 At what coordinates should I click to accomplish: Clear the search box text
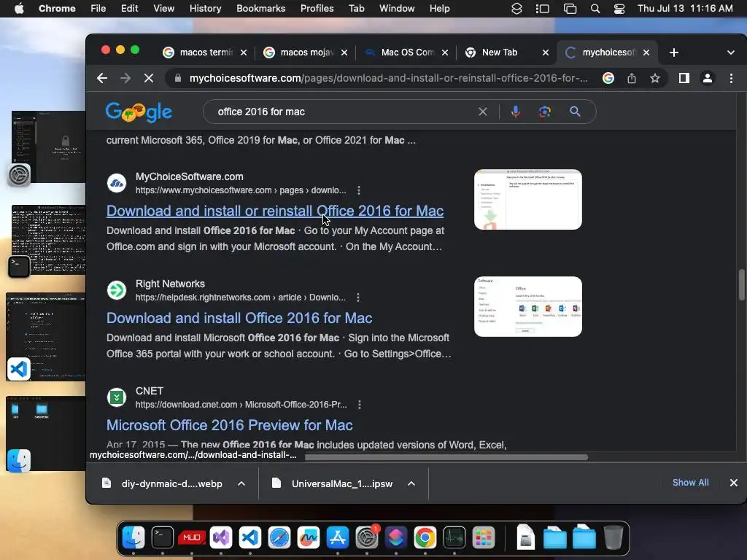click(483, 112)
